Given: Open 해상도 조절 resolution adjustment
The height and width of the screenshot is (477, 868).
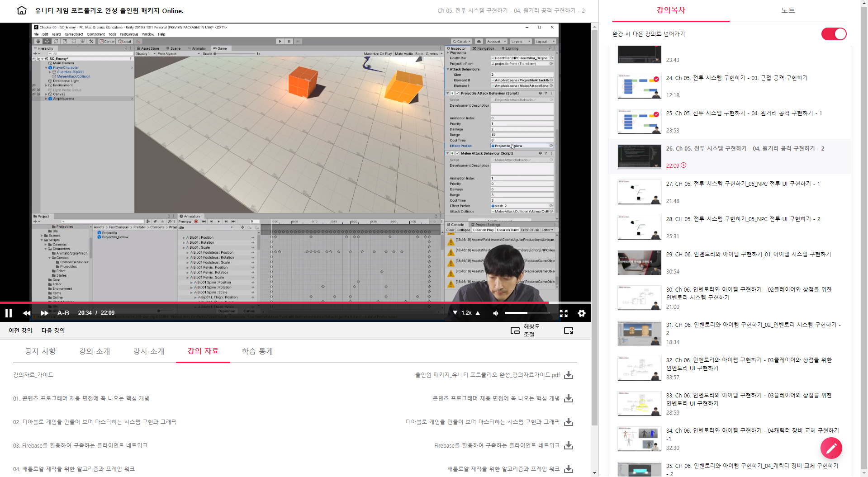Looking at the screenshot, I should [x=525, y=331].
